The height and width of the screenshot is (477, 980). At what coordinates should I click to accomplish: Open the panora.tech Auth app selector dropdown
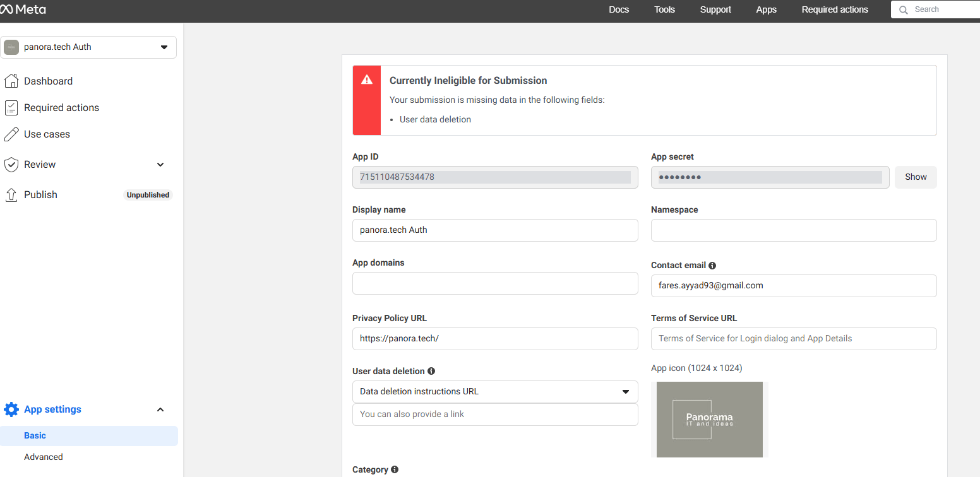click(88, 47)
